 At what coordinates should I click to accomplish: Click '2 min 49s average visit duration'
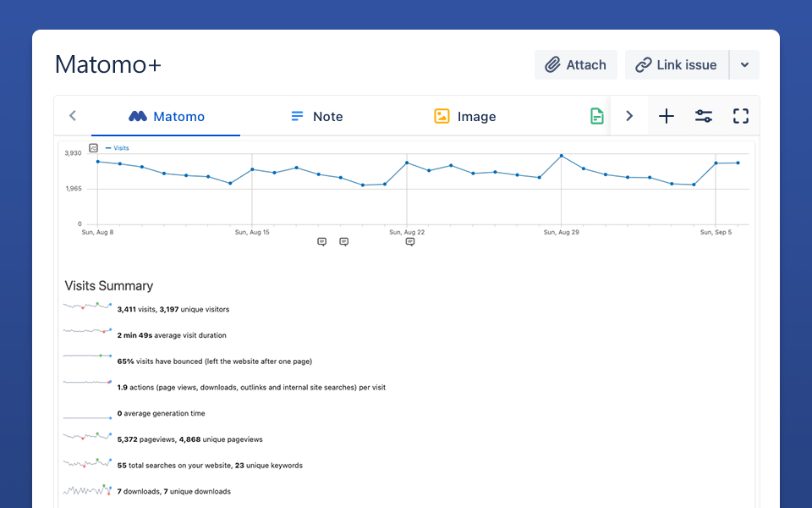pyautogui.click(x=172, y=335)
